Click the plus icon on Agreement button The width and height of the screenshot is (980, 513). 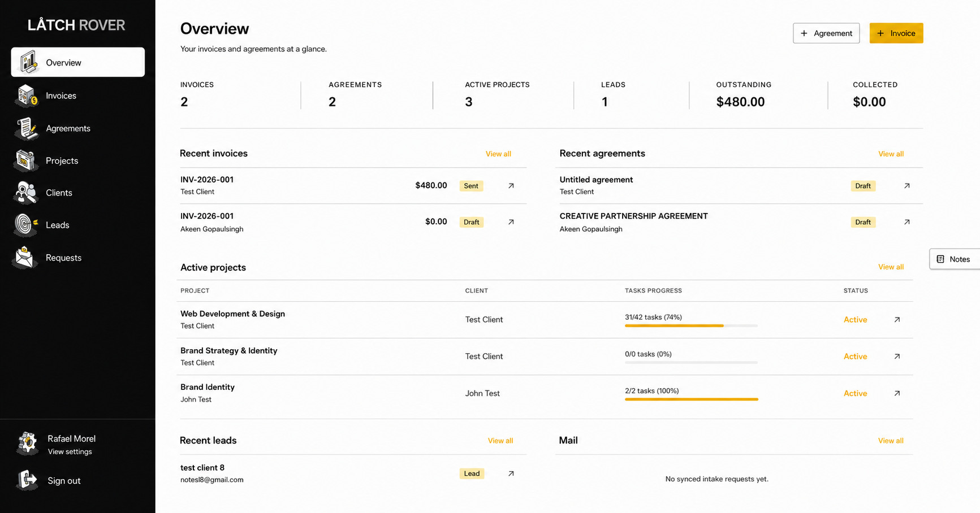coord(804,33)
